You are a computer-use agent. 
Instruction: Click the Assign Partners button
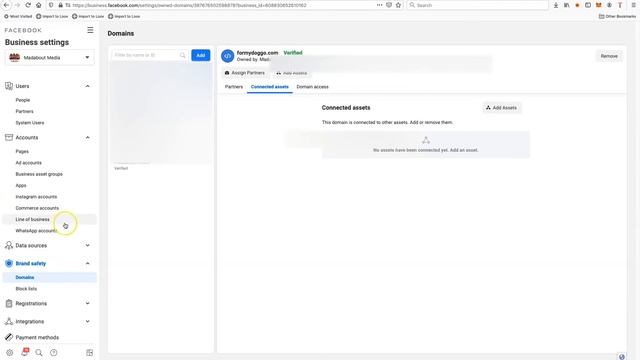[245, 73]
